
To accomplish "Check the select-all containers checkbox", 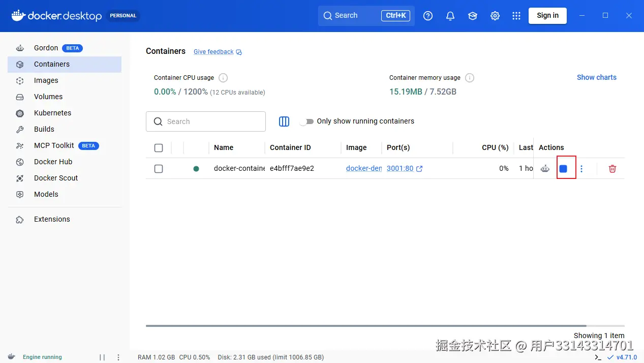I will pyautogui.click(x=159, y=148).
